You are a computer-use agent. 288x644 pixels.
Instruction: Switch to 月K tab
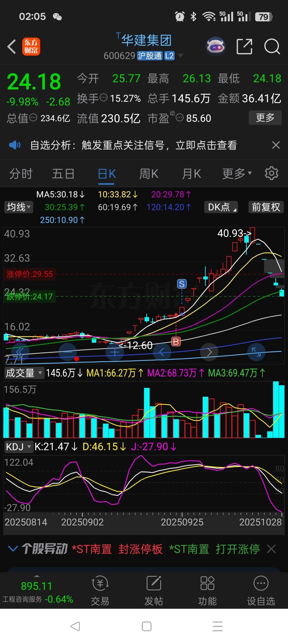point(191,174)
